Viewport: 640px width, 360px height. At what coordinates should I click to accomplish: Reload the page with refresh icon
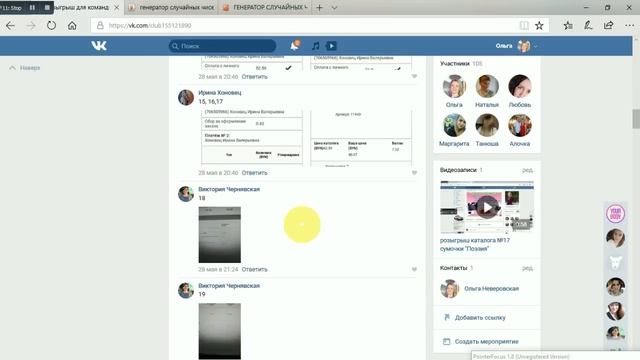(x=51, y=25)
